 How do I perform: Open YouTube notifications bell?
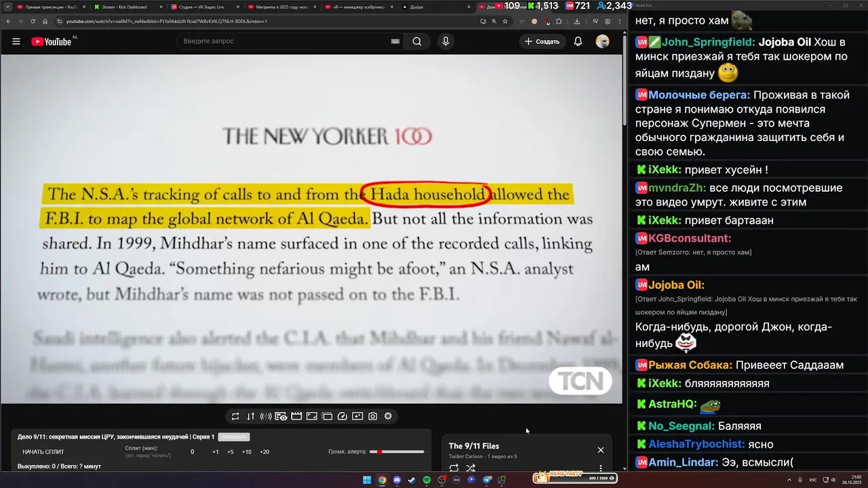coord(578,41)
